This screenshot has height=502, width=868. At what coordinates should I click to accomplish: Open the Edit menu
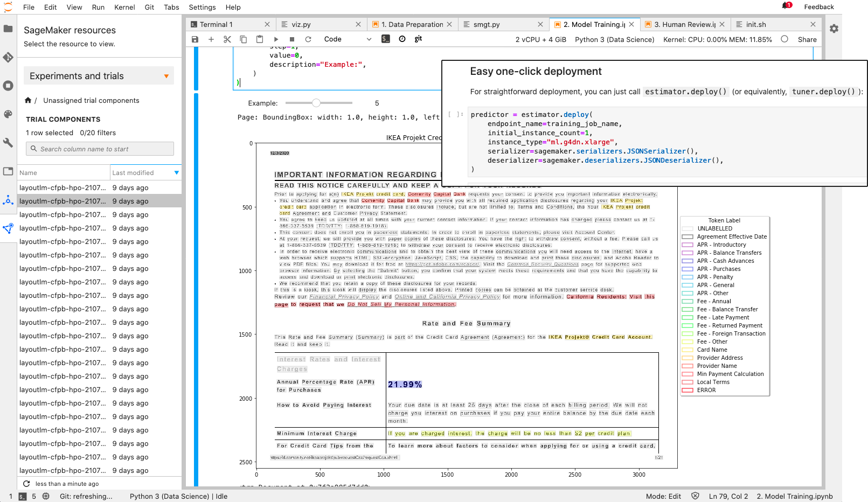50,7
